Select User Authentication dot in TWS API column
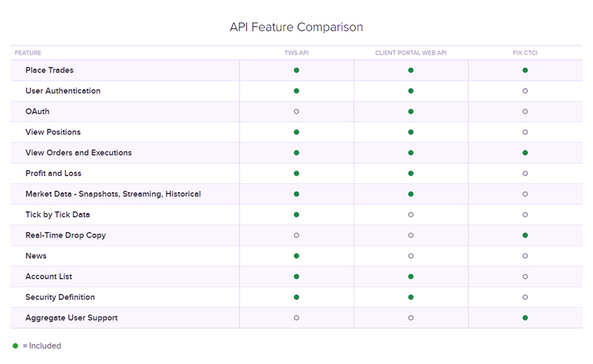Screen dimensions: 593x364 point(297,91)
